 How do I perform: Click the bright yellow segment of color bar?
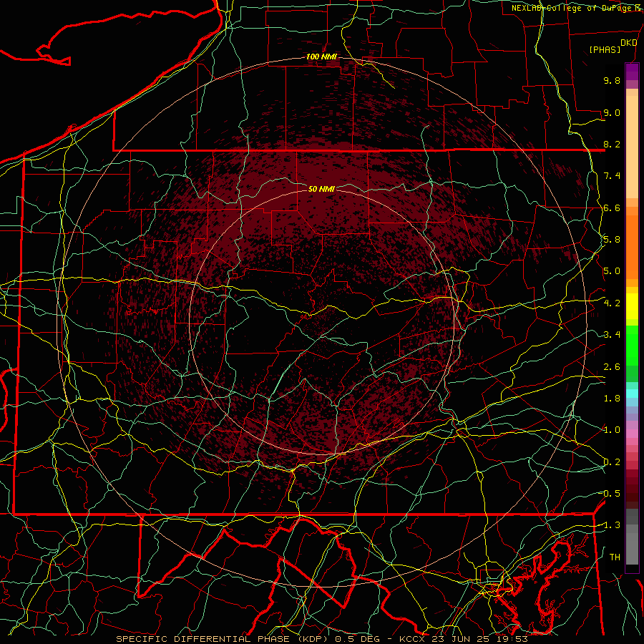pyautogui.click(x=632, y=306)
